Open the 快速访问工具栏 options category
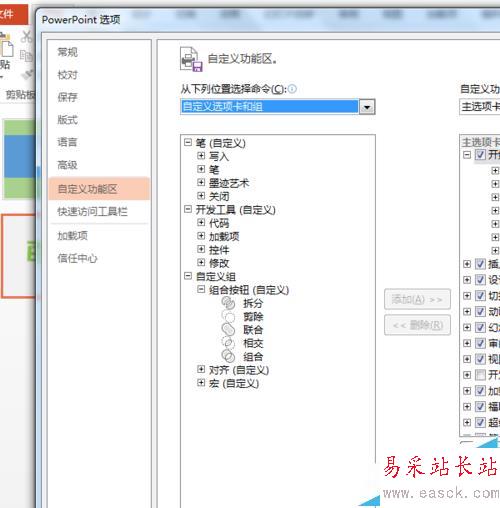 pos(92,211)
